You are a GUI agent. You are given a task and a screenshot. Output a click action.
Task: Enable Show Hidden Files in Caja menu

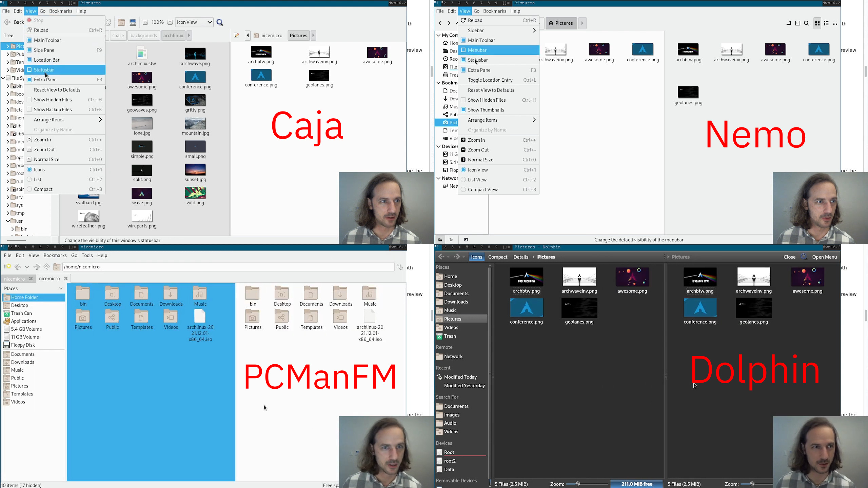point(29,100)
